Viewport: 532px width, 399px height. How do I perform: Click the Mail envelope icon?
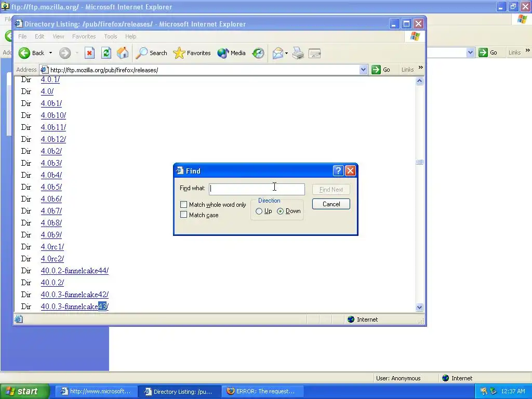[277, 53]
